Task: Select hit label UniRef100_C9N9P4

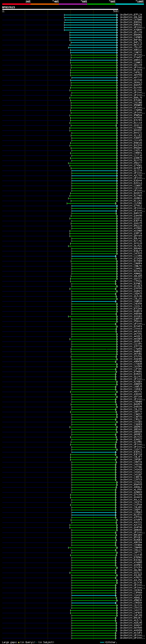Action: 131,263
